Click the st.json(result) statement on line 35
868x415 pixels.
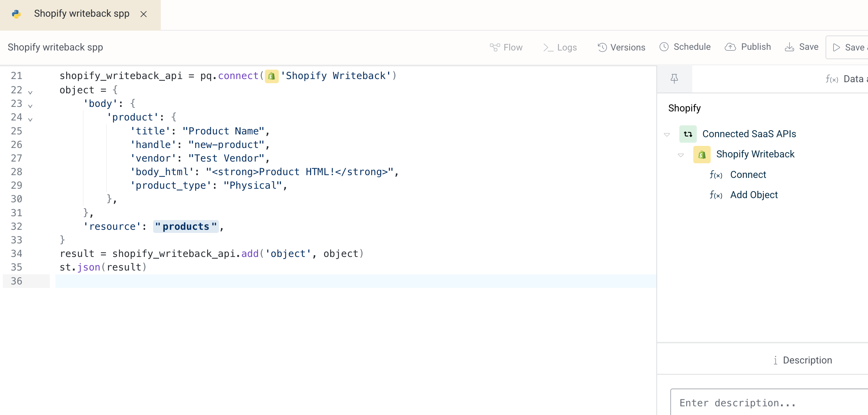pyautogui.click(x=103, y=267)
